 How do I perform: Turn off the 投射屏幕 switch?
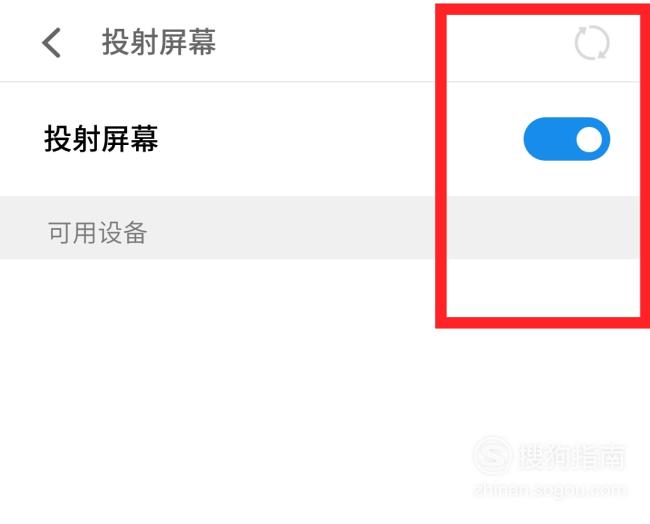coord(567,139)
